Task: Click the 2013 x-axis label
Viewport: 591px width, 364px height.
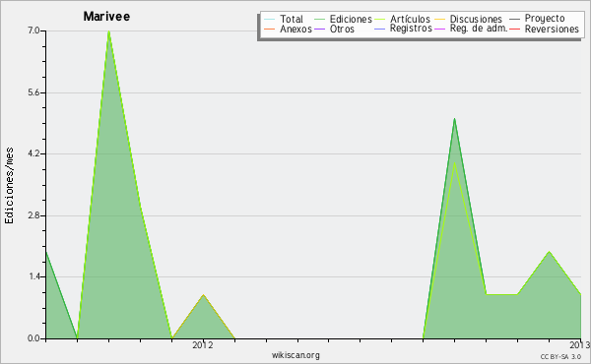Action: 580,344
